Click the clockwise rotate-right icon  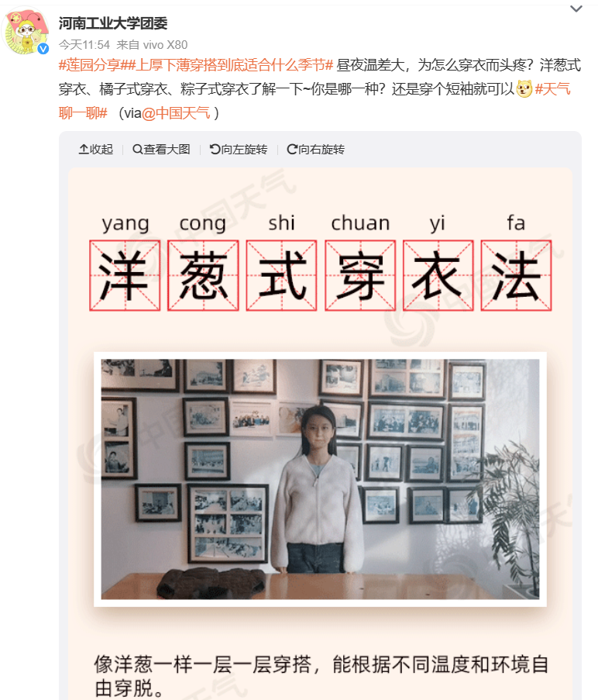pos(292,149)
